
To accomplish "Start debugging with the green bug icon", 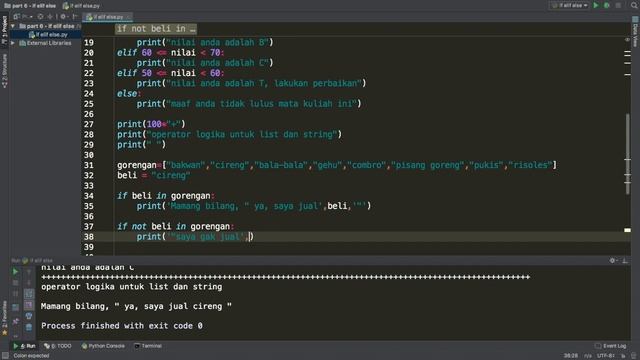I will 607,5.
